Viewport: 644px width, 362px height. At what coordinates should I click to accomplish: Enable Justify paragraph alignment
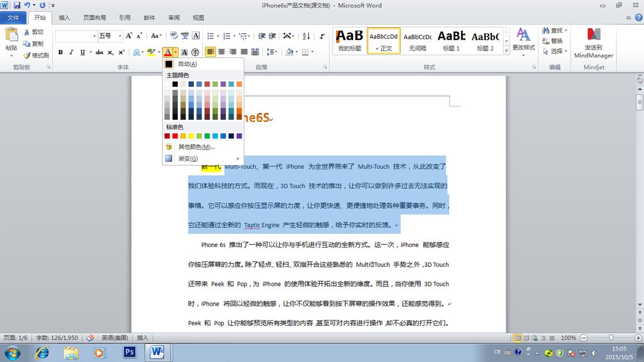244,52
